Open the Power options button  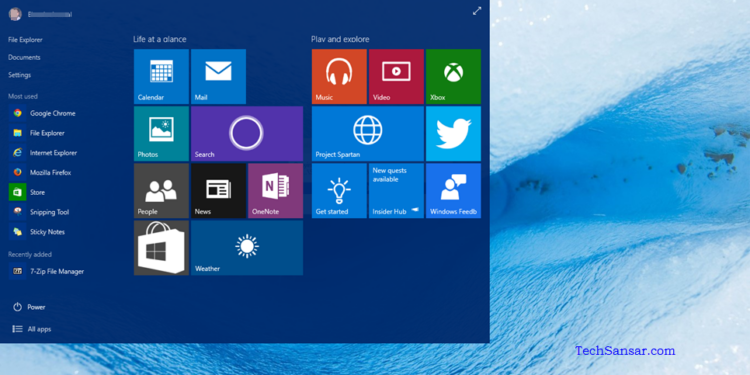(29, 307)
